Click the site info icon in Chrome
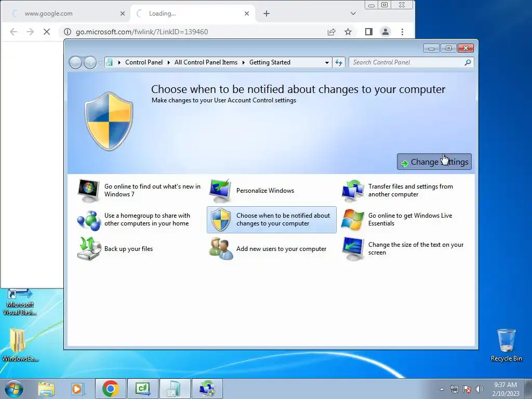 pyautogui.click(x=68, y=32)
